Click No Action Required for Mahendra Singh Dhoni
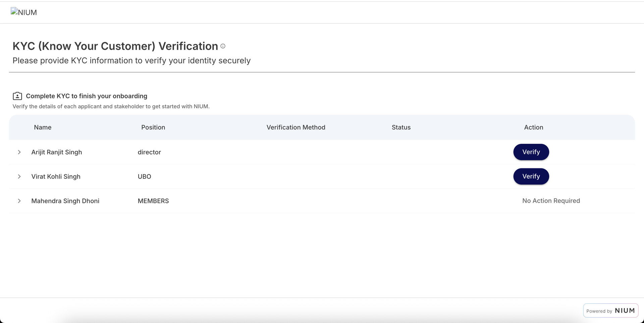644x323 pixels. [x=551, y=201]
